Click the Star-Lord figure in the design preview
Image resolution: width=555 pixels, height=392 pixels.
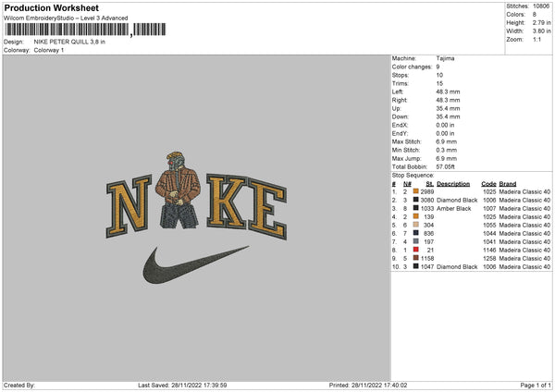178,190
